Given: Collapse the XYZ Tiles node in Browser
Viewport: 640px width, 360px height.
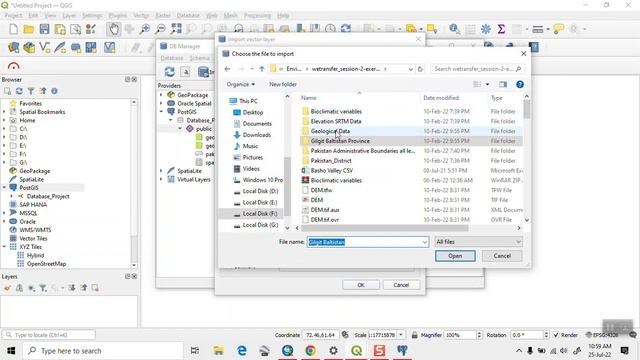Looking at the screenshot, I should (x=4, y=247).
